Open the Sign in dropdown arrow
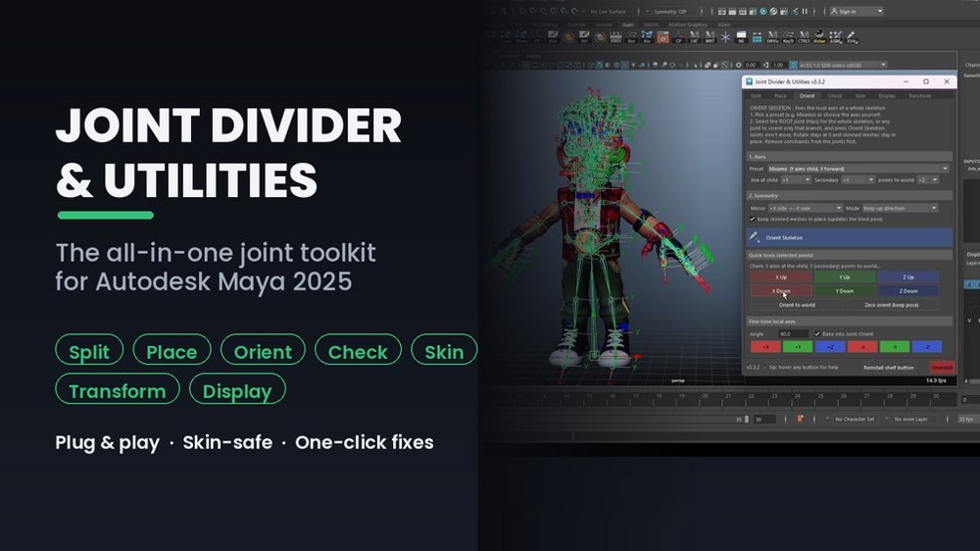This screenshot has width=980, height=551. click(880, 11)
